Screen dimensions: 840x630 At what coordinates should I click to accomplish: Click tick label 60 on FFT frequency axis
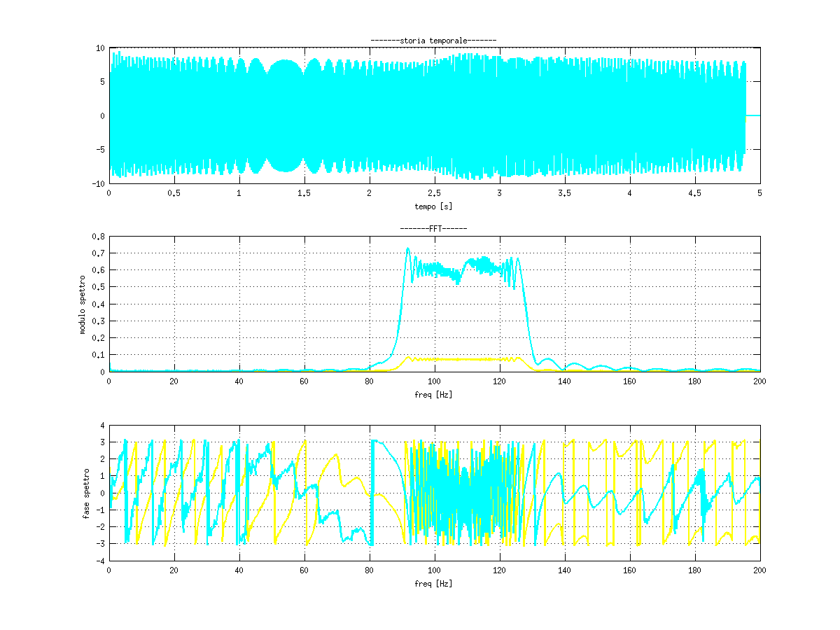click(304, 382)
